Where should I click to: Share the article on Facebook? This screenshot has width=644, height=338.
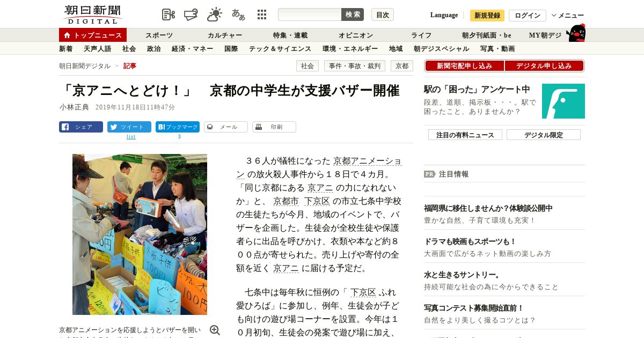(x=81, y=127)
